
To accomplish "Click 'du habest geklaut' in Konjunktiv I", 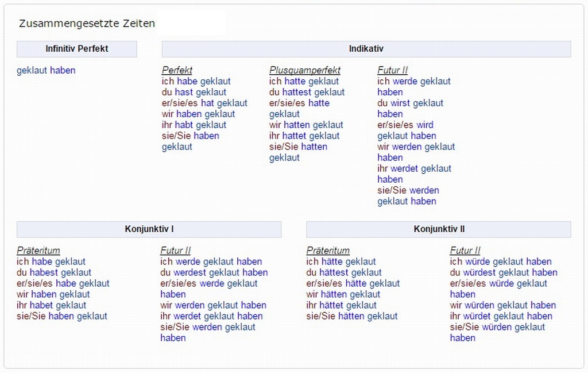I will [x=54, y=273].
